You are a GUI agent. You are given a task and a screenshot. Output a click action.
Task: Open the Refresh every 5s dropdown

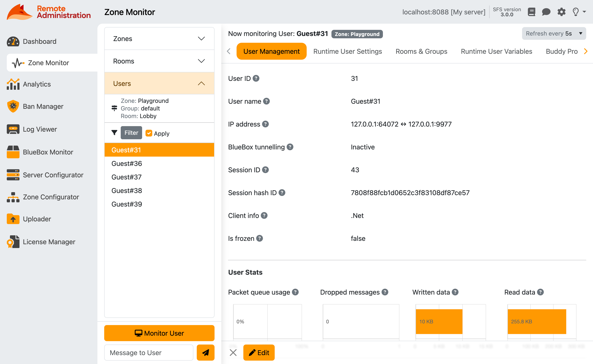[x=554, y=33]
